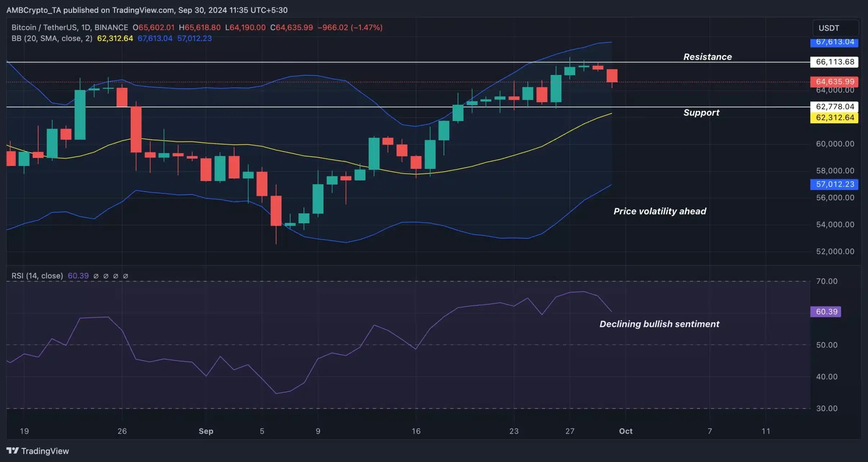The image size is (868, 462).
Task: Click the blue 67,613.04 upper band flag
Action: [x=835, y=42]
